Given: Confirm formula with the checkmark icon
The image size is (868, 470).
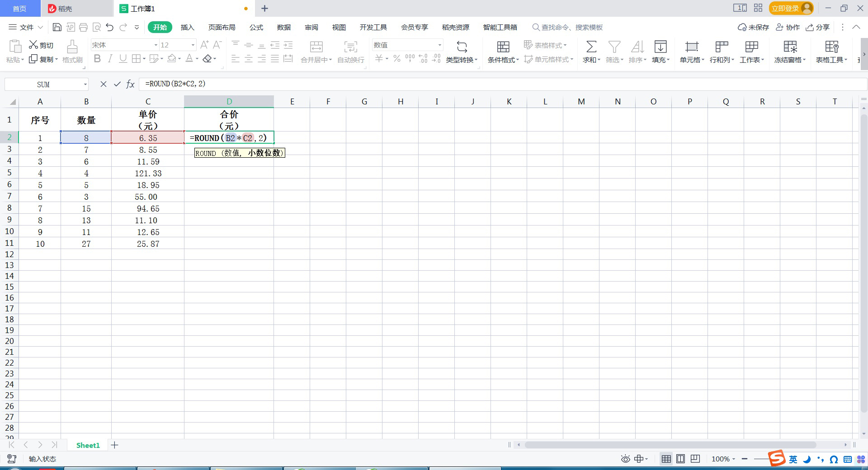Looking at the screenshot, I should tap(117, 84).
